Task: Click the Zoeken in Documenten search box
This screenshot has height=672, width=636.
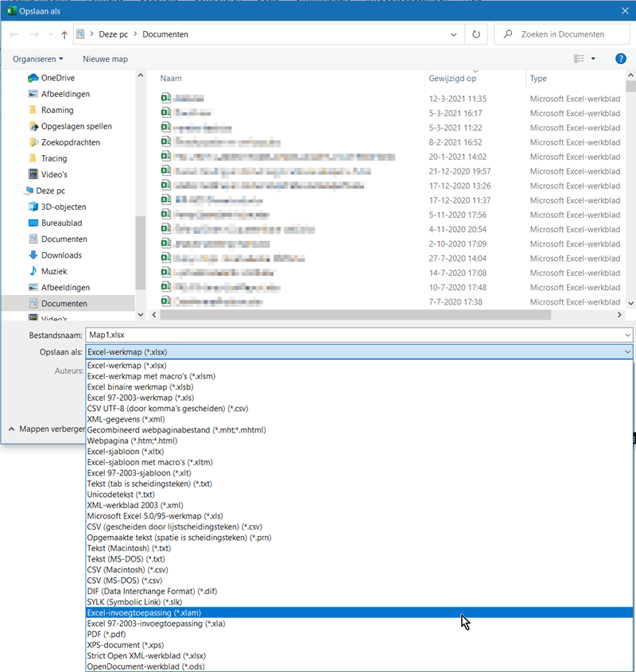Action: tap(561, 34)
